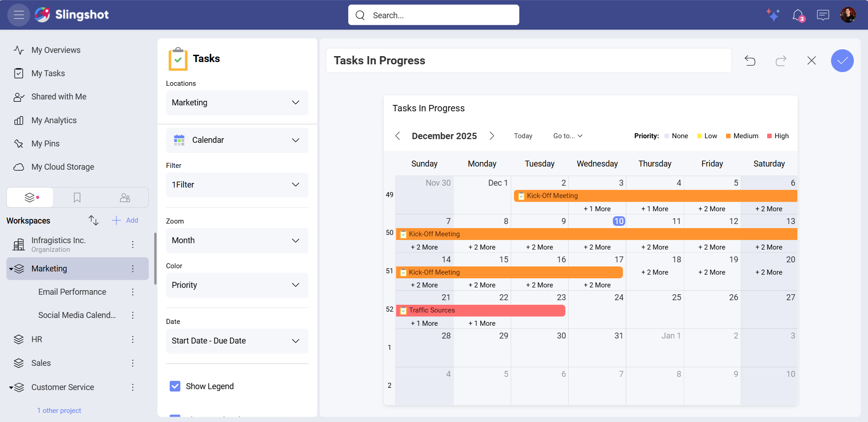This screenshot has width=868, height=422.
Task: Open My Analytics from the sidebar
Action: [53, 120]
